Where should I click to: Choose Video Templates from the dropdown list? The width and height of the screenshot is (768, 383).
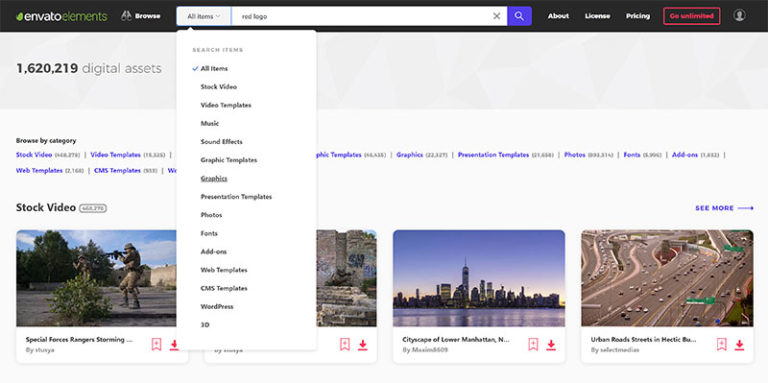click(226, 105)
